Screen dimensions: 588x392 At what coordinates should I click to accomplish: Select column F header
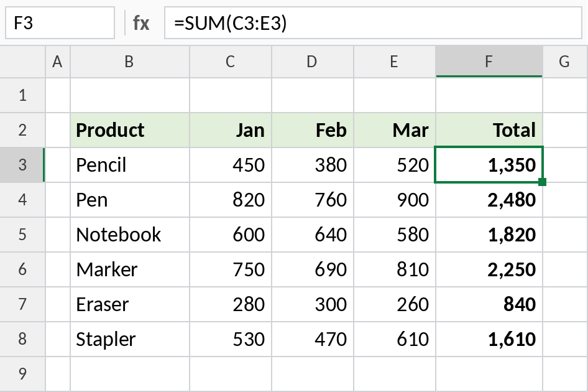point(489,62)
